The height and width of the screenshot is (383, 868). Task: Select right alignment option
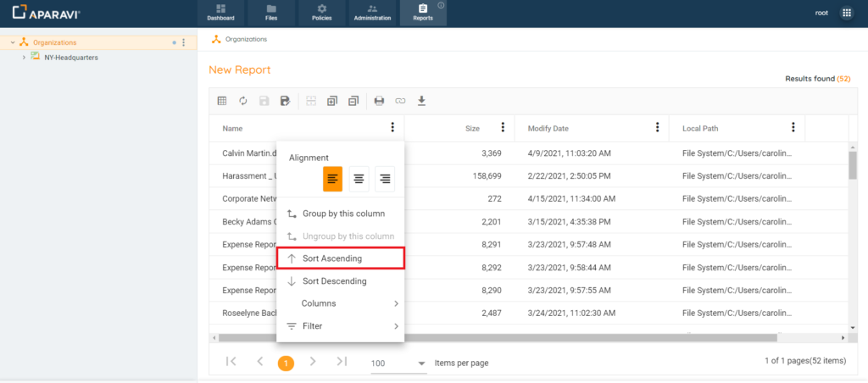point(385,178)
